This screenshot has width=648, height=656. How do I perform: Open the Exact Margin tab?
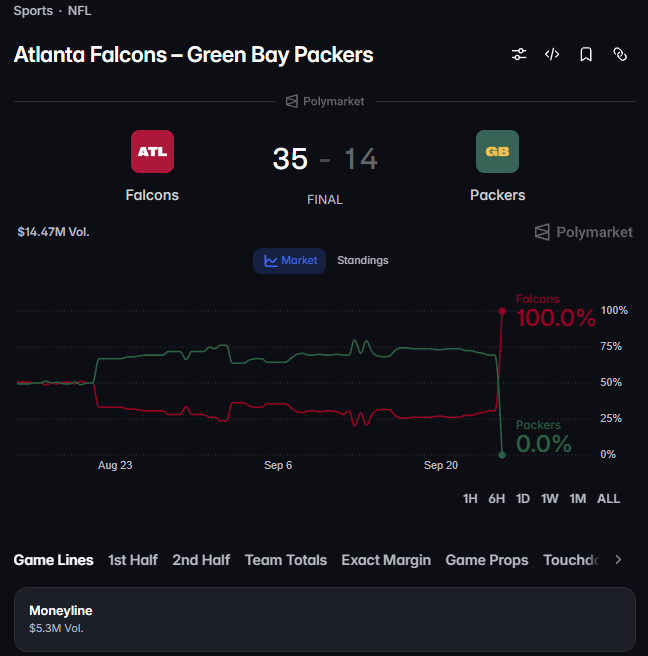pos(386,560)
